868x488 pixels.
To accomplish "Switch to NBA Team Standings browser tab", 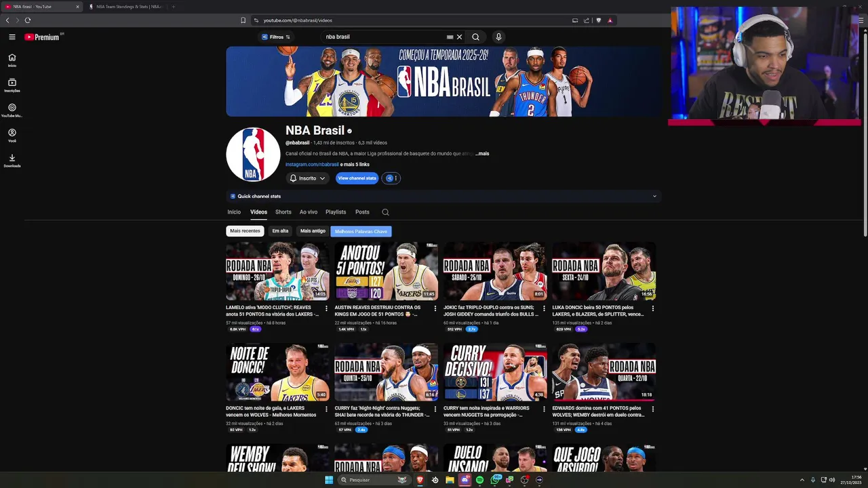I will coord(125,7).
